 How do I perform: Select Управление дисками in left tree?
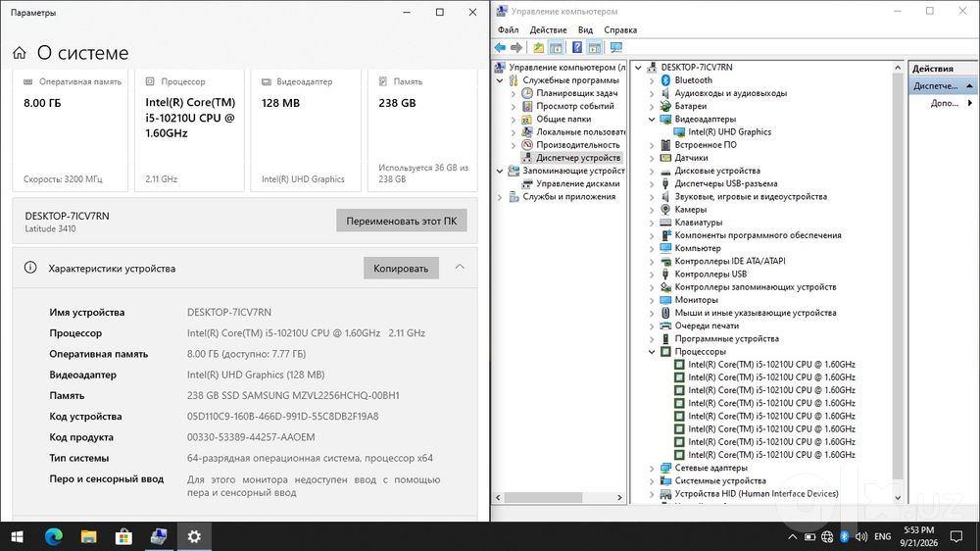click(578, 184)
